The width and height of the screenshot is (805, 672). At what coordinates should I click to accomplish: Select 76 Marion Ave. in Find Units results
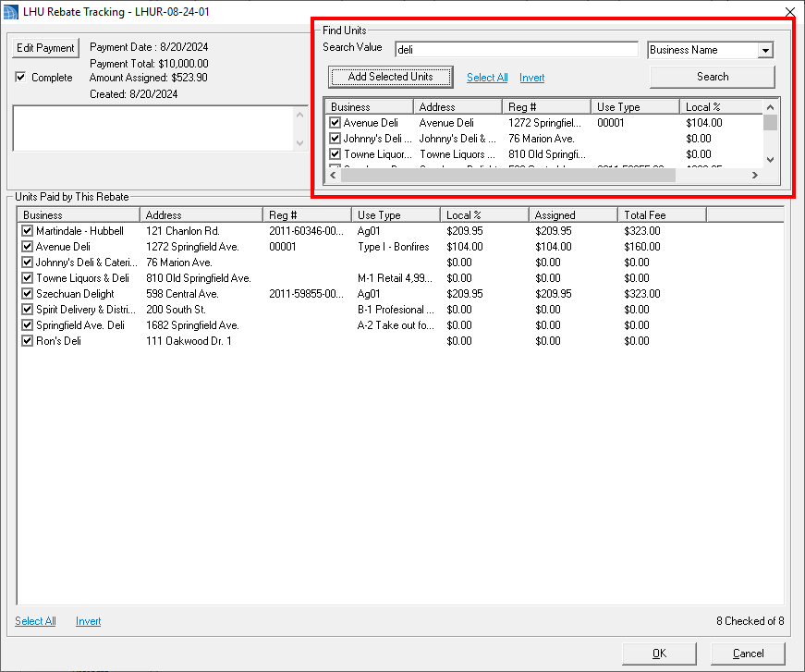tap(541, 139)
